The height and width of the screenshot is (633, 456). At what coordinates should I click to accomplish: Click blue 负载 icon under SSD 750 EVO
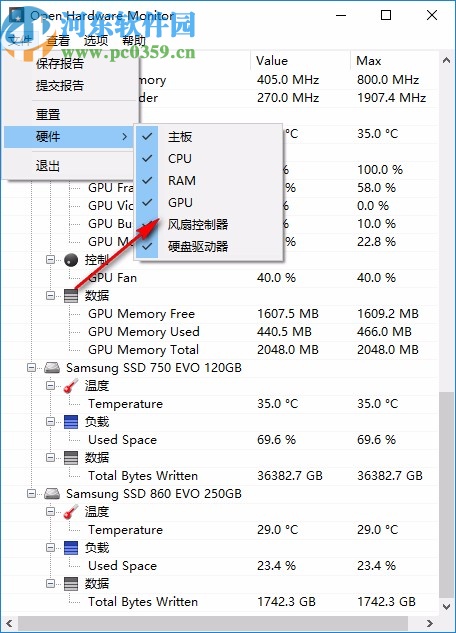pos(71,422)
